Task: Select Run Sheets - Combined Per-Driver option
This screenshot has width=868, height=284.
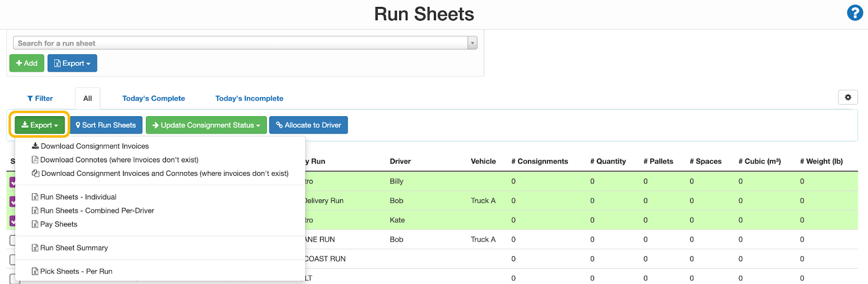Action: tap(97, 211)
